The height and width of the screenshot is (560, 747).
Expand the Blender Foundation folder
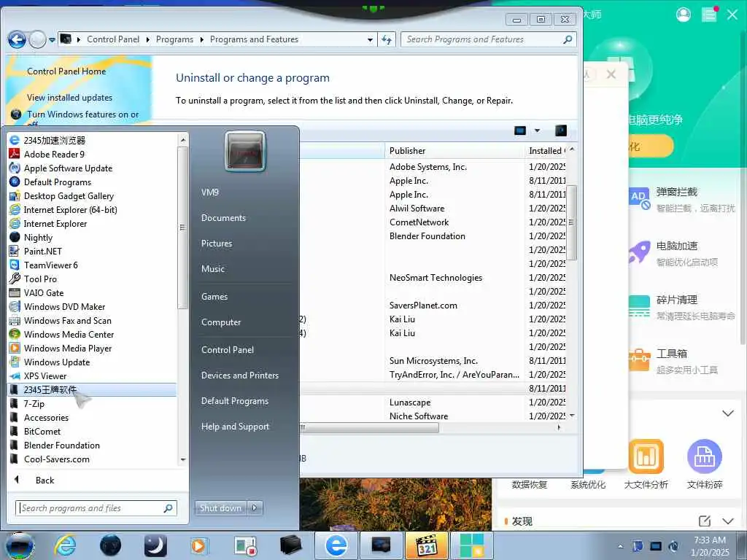pyautogui.click(x=61, y=445)
